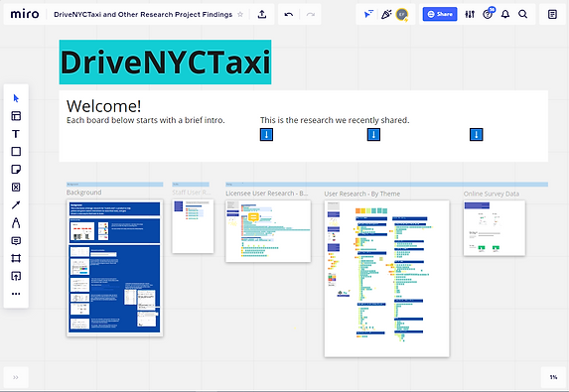The height and width of the screenshot is (392, 569).
Task: Open the Background frame thumbnail
Action: (x=114, y=268)
